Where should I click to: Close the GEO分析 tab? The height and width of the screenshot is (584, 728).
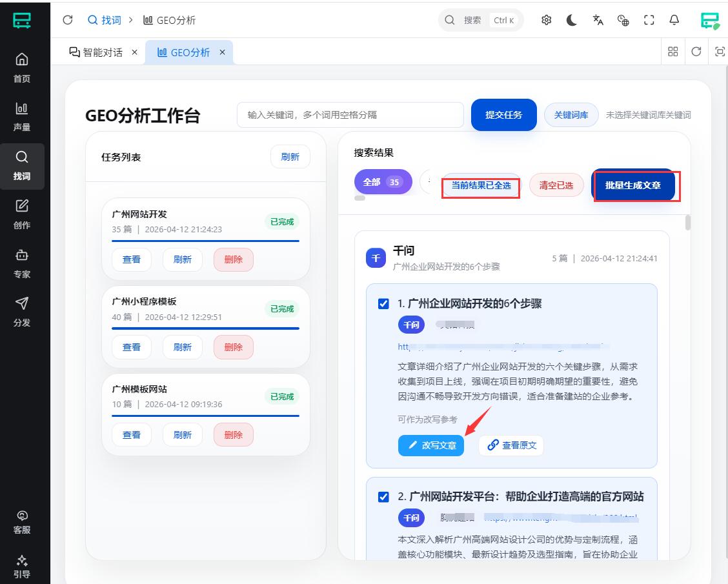click(x=222, y=52)
